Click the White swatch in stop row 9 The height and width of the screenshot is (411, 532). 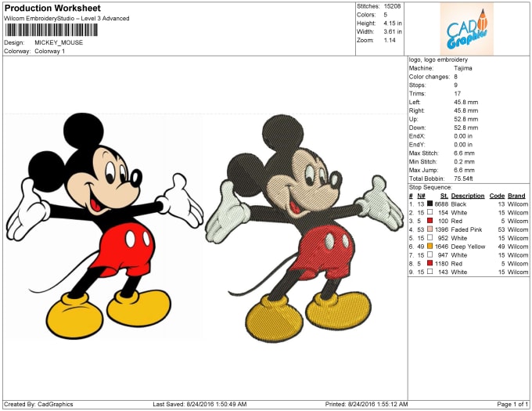[x=430, y=272]
